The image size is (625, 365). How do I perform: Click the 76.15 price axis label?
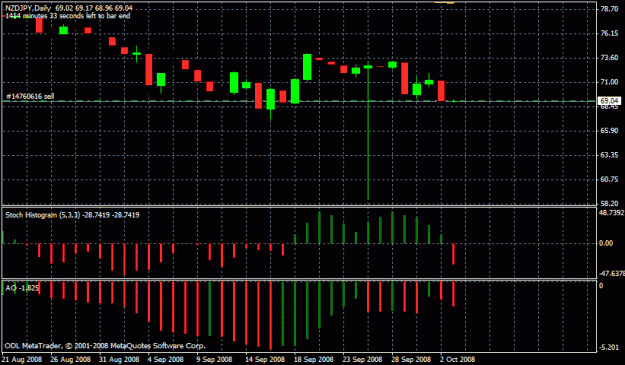(x=609, y=33)
